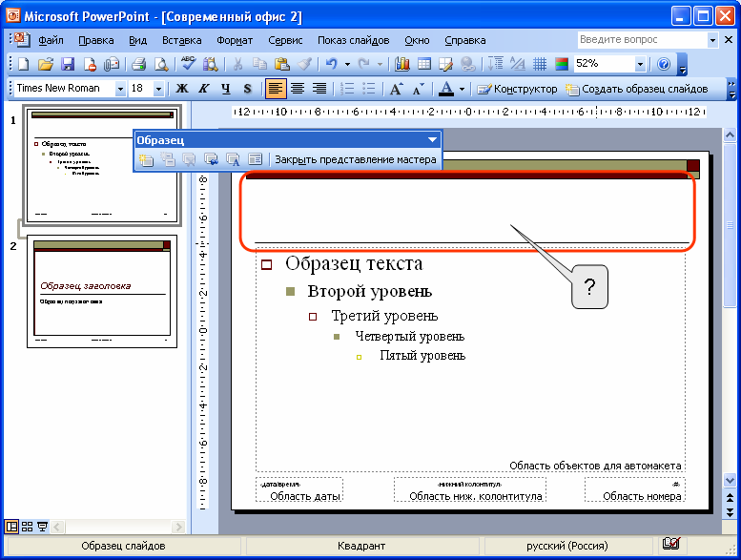Toggle bulleted list formatting
This screenshot has width=741, height=560.
pos(369,89)
